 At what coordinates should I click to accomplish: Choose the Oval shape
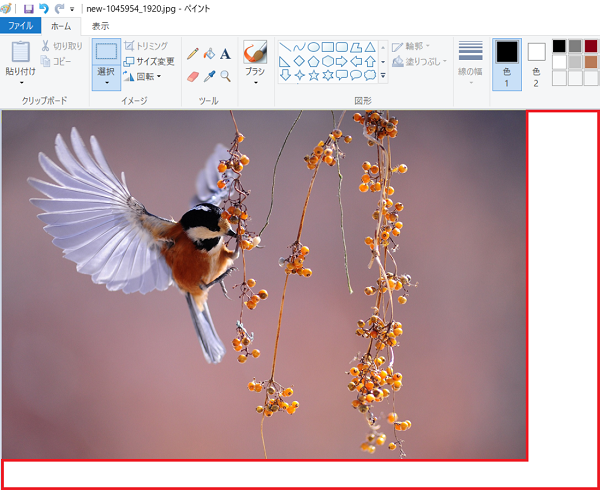tap(313, 47)
